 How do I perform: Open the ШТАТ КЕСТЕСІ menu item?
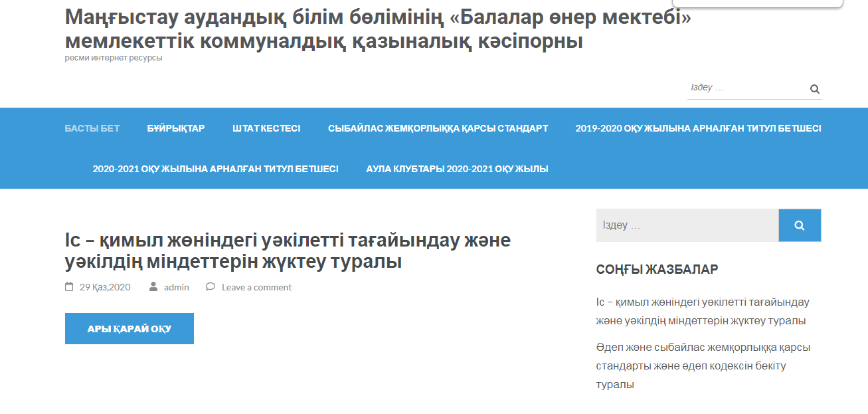click(x=266, y=128)
